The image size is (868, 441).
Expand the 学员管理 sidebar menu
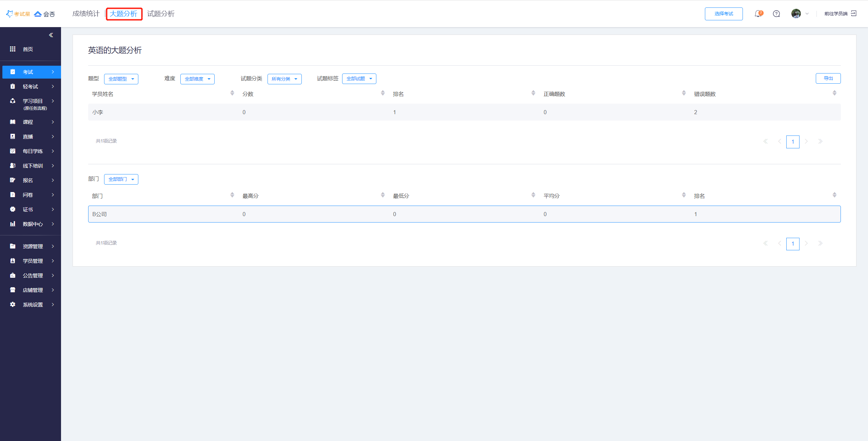point(33,261)
